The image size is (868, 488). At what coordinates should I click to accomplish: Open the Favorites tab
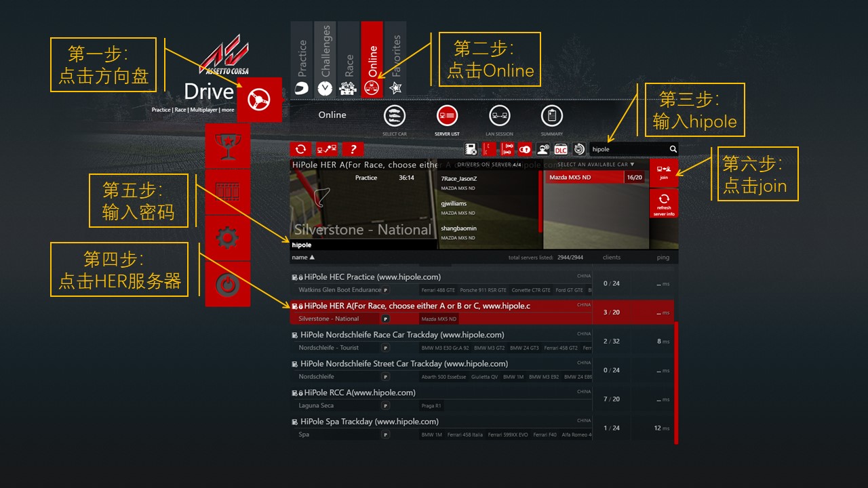[x=395, y=60]
